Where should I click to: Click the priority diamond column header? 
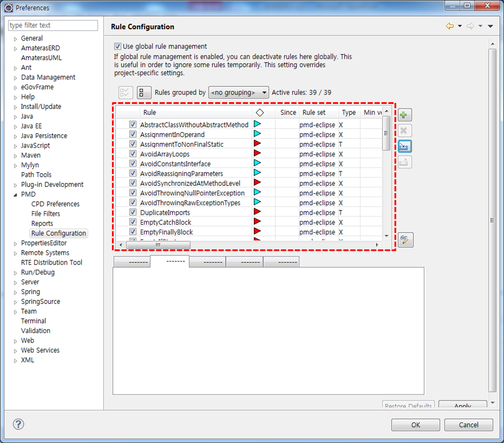tap(260, 113)
